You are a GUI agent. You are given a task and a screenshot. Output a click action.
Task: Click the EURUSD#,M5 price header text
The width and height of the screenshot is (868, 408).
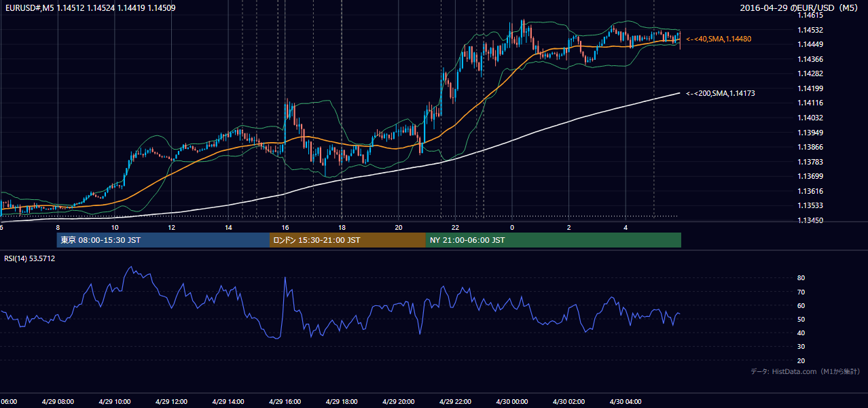coord(90,8)
